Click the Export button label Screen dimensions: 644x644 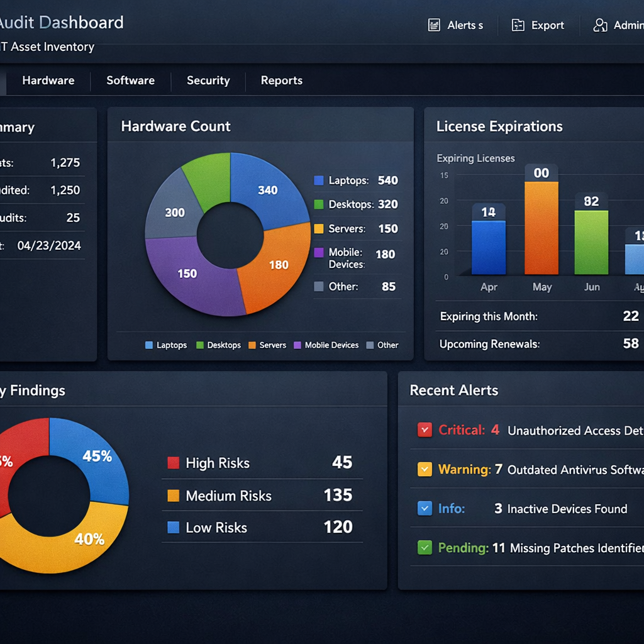point(548,25)
